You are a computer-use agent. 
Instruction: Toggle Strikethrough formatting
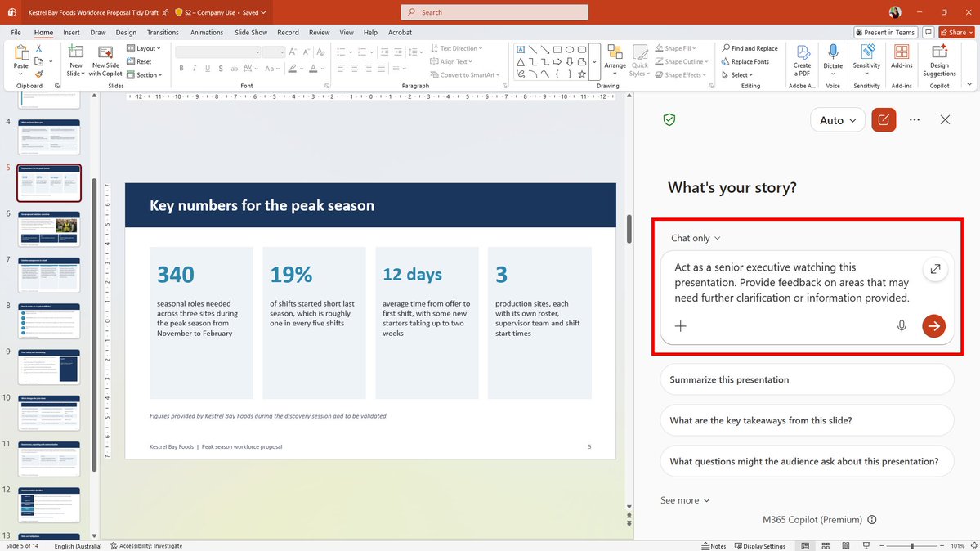234,68
